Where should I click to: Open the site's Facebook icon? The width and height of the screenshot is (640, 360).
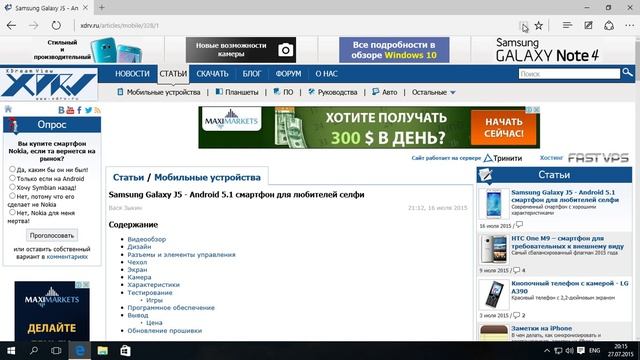(x=79, y=110)
